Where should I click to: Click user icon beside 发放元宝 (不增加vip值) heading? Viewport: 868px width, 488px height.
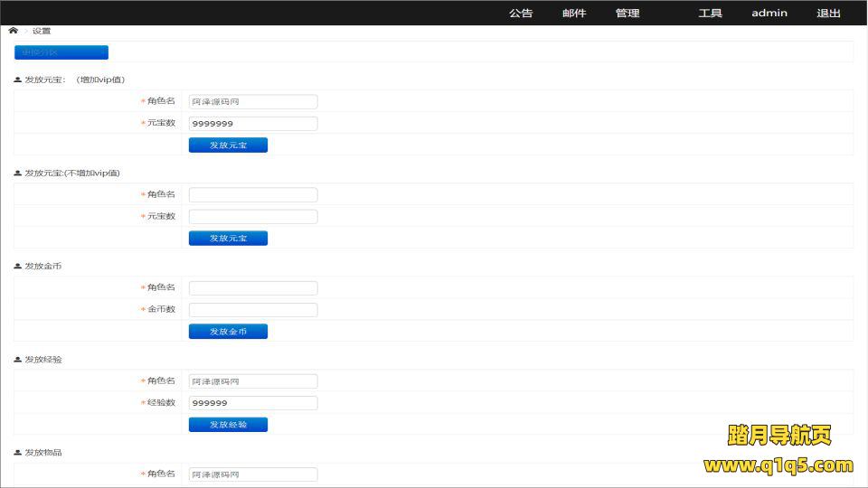coord(18,174)
